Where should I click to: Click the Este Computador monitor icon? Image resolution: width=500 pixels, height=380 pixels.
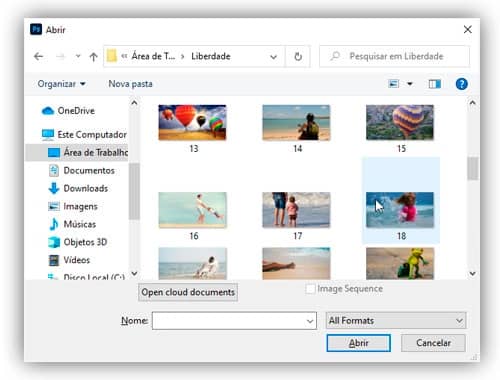(48, 134)
